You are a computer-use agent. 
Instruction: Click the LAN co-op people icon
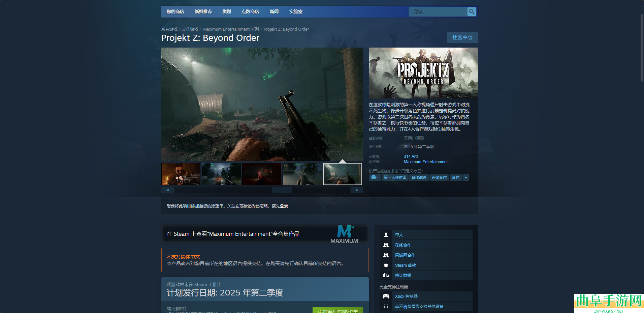pos(386,255)
